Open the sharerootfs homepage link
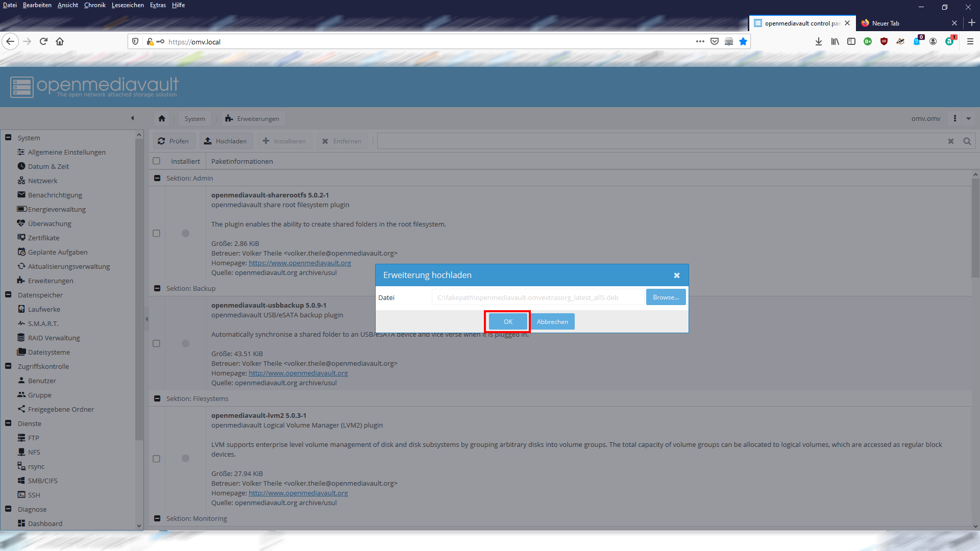 [x=300, y=263]
